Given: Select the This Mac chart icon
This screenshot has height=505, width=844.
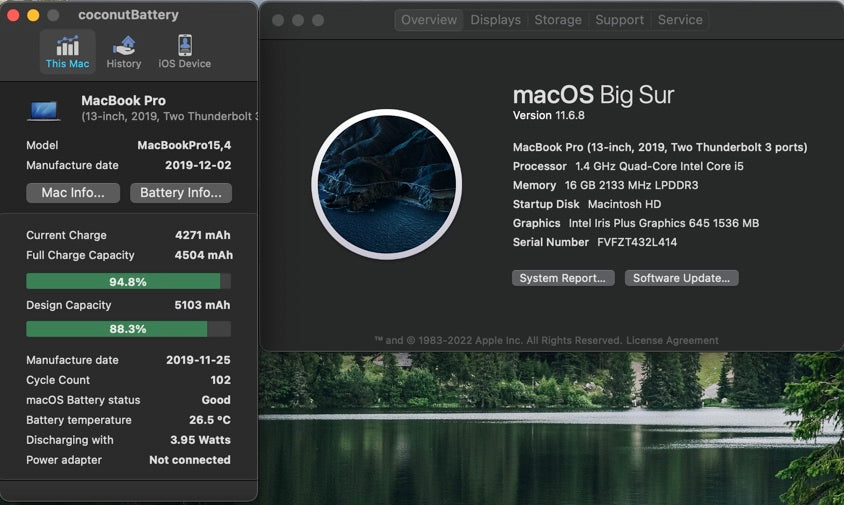Looking at the screenshot, I should tap(67, 47).
